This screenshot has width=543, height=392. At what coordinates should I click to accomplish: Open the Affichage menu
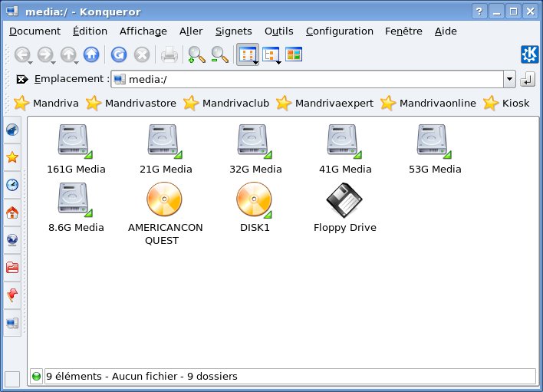click(x=143, y=31)
